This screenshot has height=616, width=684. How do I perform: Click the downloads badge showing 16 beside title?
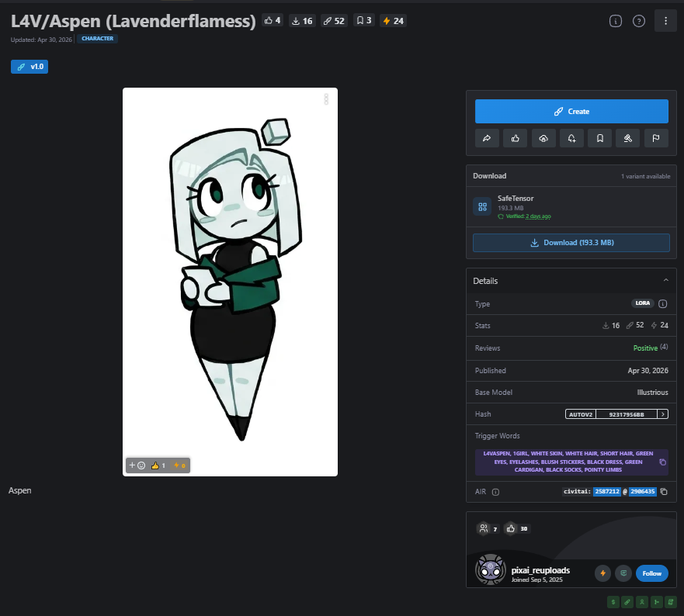click(302, 20)
